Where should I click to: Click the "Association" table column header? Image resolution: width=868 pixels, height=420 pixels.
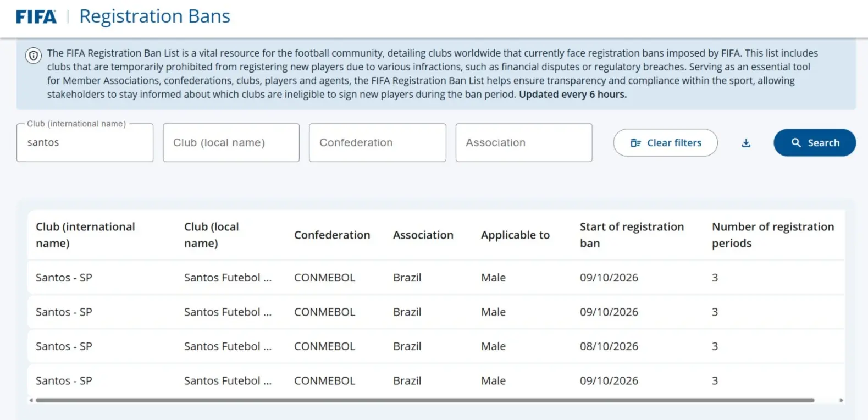(x=423, y=235)
